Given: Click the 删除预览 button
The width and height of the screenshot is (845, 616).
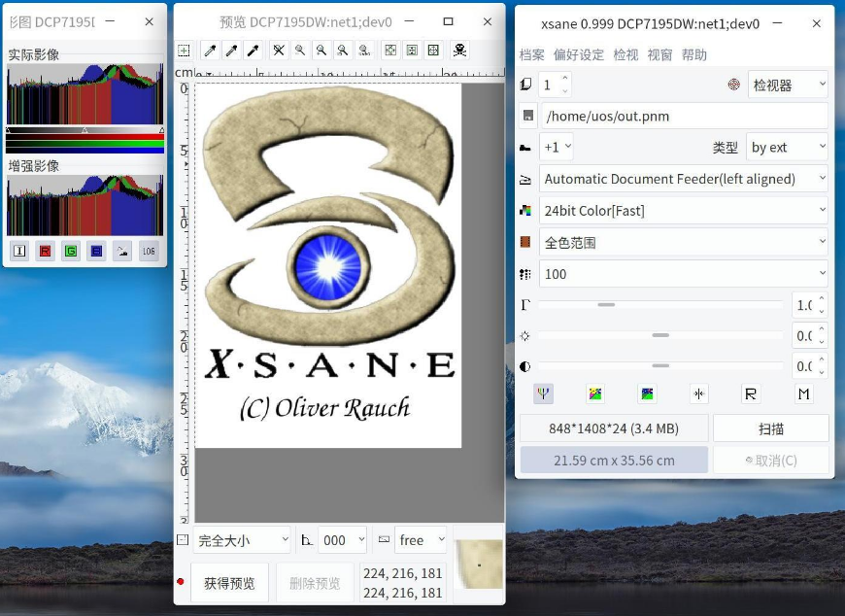Looking at the screenshot, I should (x=315, y=583).
